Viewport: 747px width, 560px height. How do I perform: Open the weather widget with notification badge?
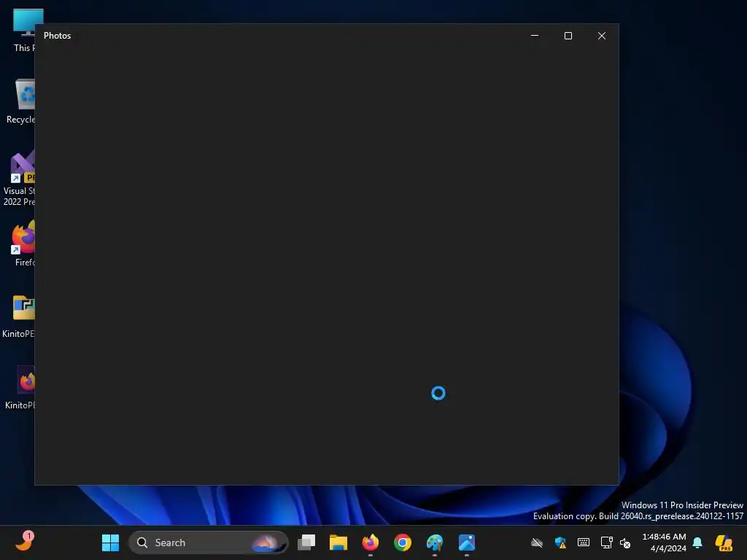coord(24,541)
